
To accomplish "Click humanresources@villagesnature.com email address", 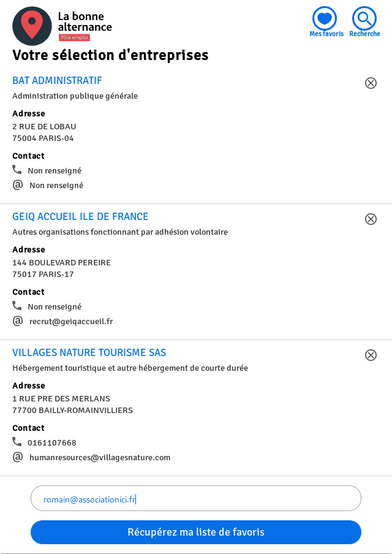I will (x=100, y=457).
